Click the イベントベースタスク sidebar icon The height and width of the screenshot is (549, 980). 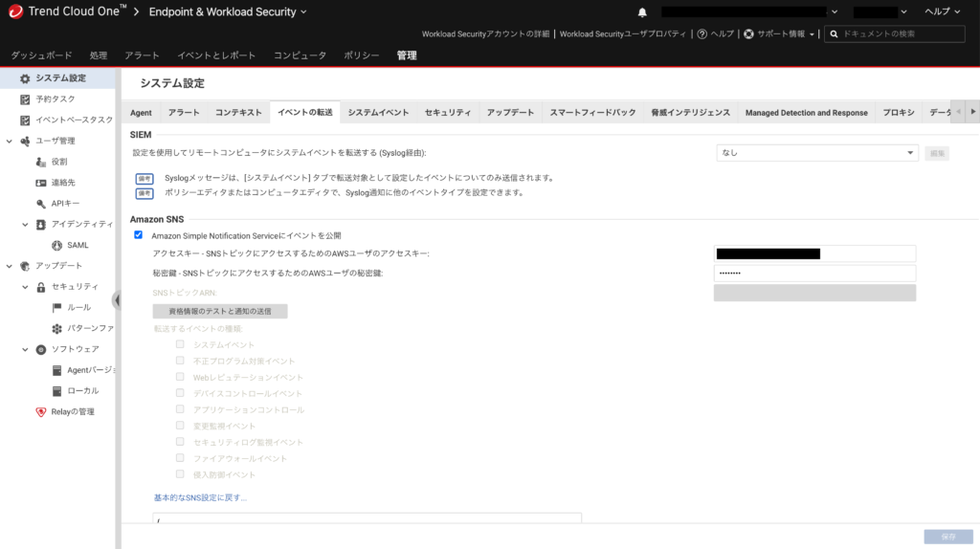point(25,120)
